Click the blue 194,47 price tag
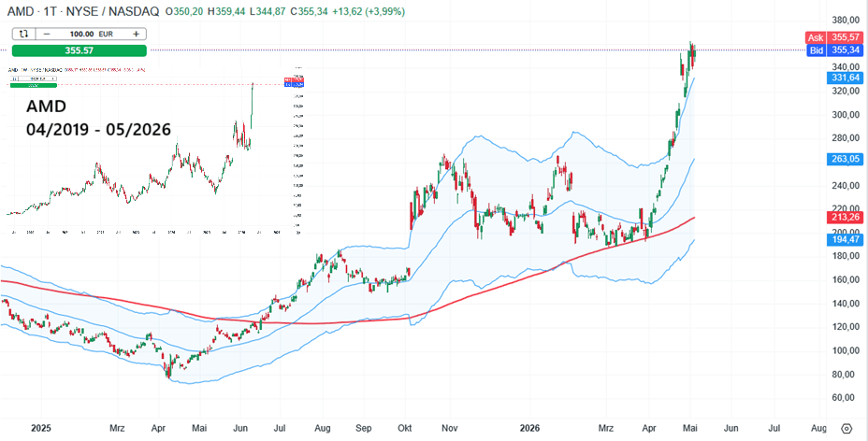Screen dimensions: 868x441 click(845, 239)
